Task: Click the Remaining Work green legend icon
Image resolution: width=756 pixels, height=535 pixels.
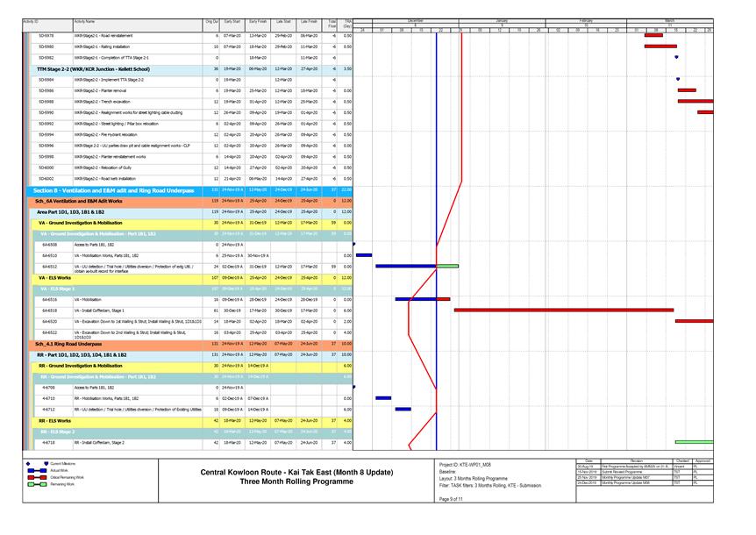Action: (x=35, y=484)
